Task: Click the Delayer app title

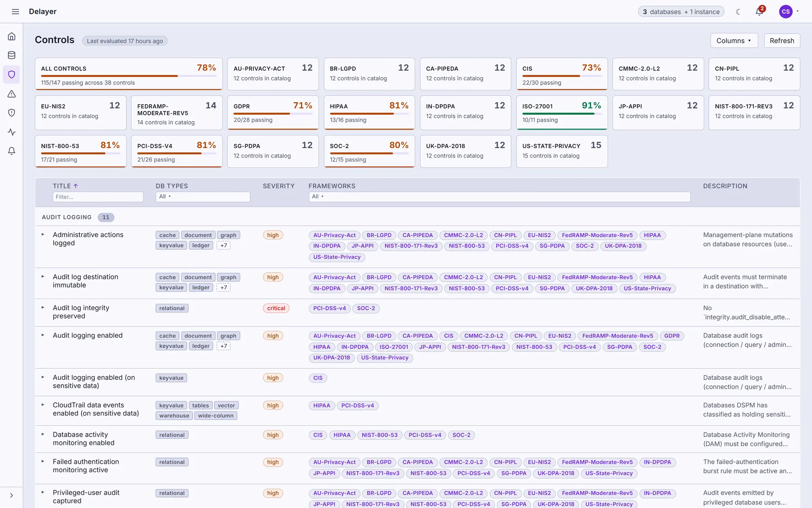Action: pyautogui.click(x=42, y=12)
